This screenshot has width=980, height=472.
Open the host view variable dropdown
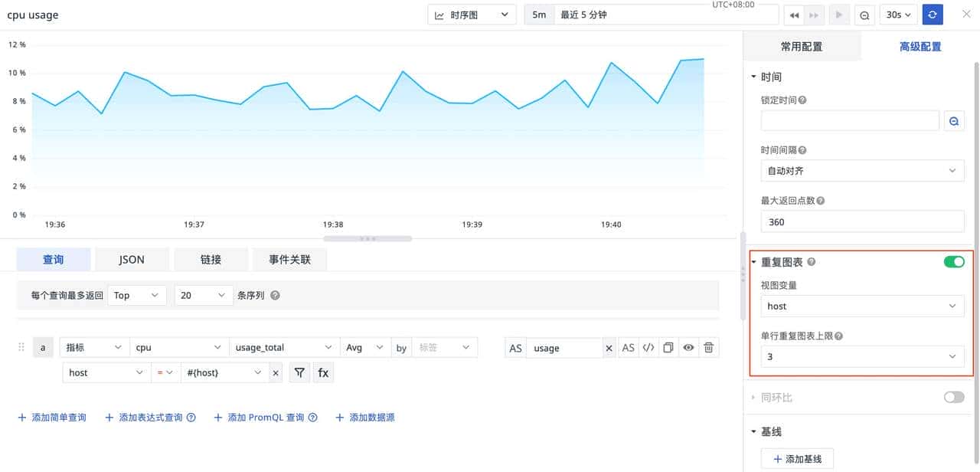point(862,306)
